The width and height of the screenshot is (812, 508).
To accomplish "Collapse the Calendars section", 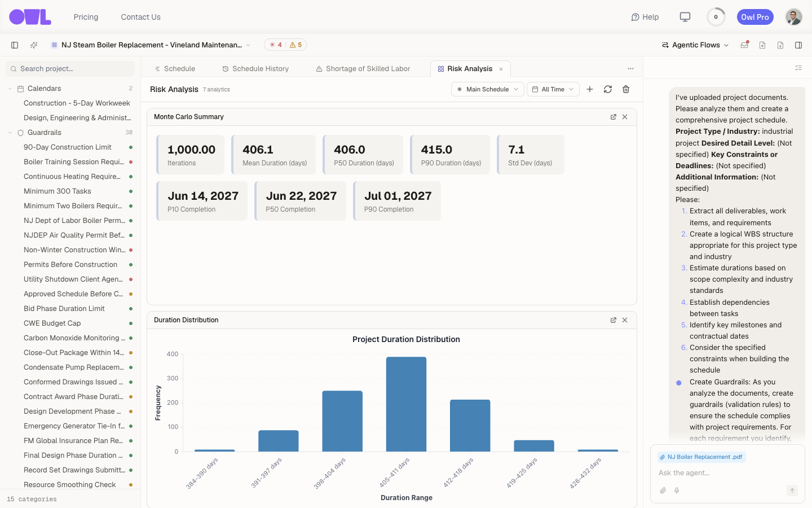I will click(10, 89).
